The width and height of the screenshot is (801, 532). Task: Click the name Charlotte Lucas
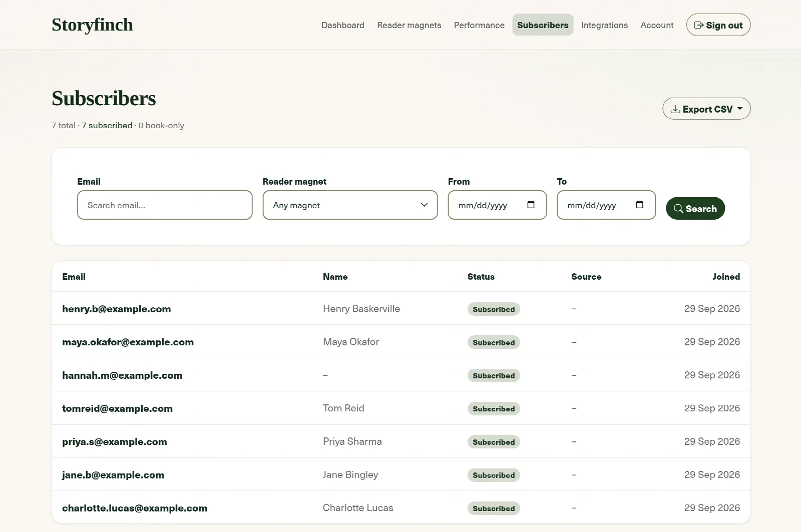click(358, 507)
